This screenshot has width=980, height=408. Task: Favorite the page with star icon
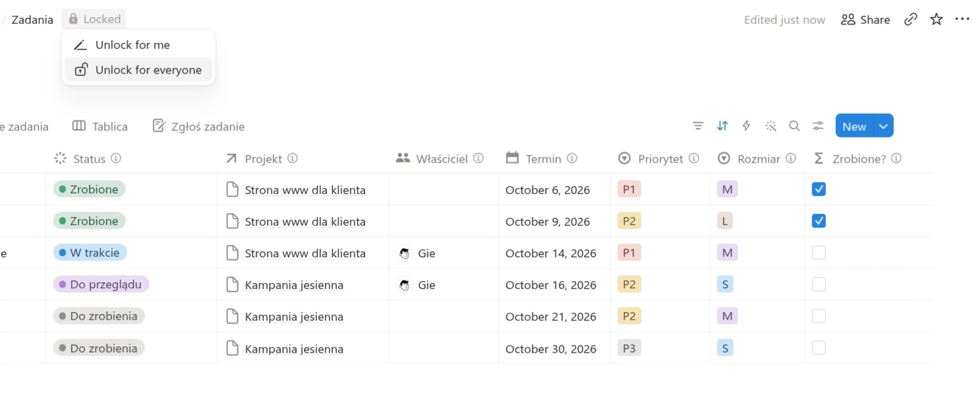[937, 19]
